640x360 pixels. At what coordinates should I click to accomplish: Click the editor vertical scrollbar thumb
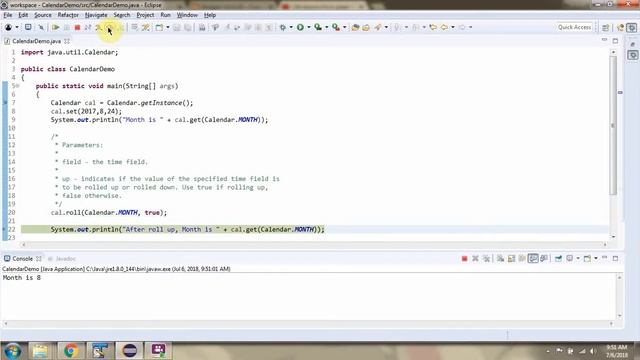[613, 125]
